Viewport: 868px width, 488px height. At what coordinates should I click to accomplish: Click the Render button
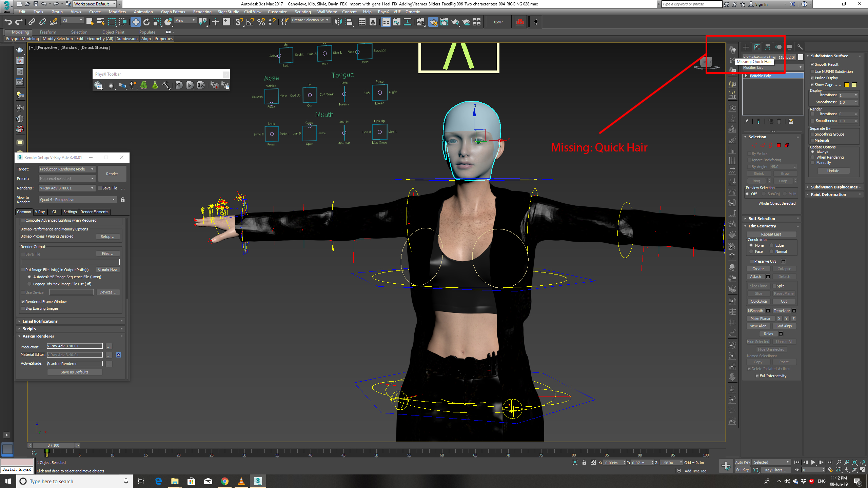point(112,174)
